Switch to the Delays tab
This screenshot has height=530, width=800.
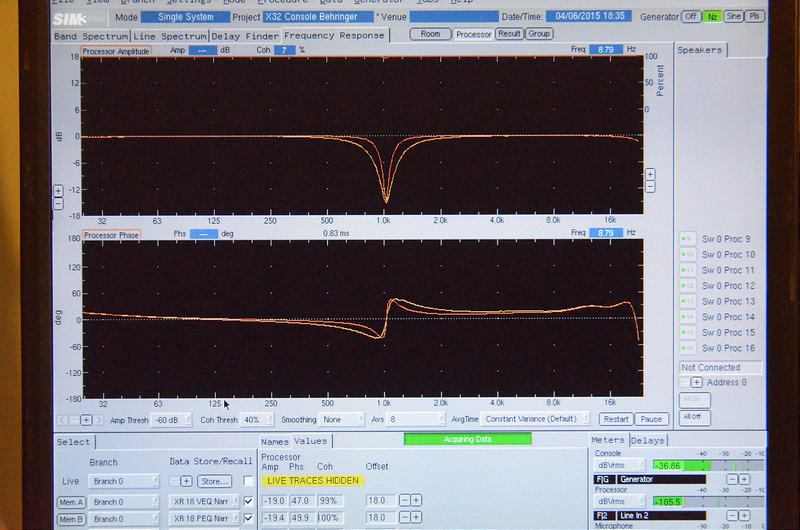pyautogui.click(x=647, y=440)
